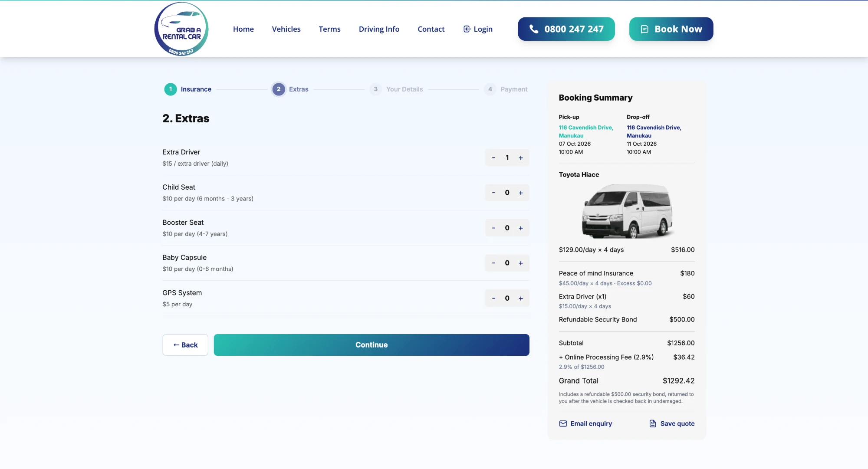868x469 pixels.
Task: Increase Child Seat quantity
Action: point(521,193)
